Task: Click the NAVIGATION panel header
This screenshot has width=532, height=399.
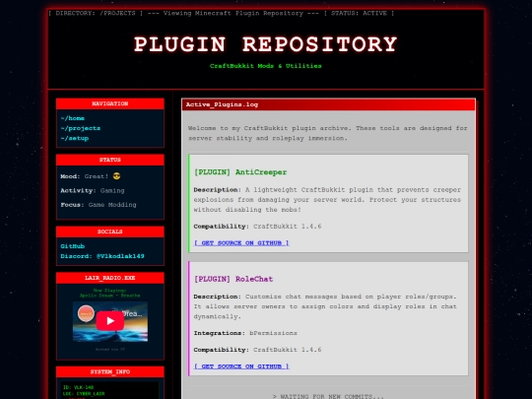Action: (x=110, y=103)
